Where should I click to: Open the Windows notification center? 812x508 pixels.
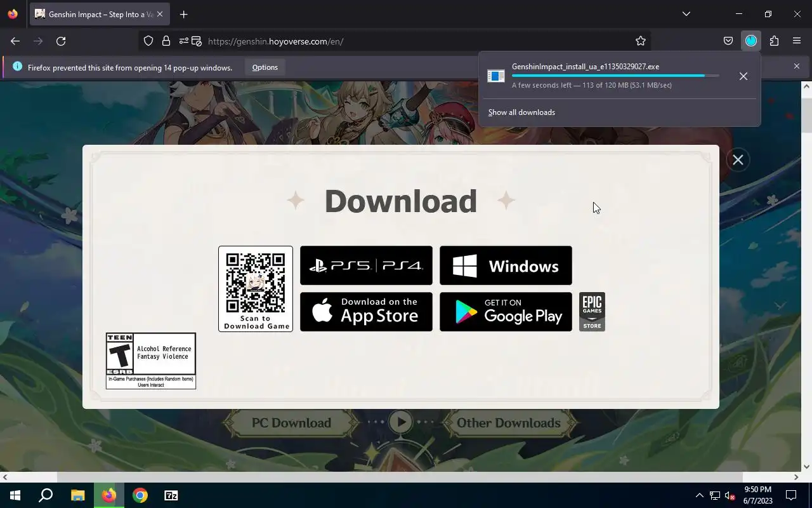pos(791,495)
